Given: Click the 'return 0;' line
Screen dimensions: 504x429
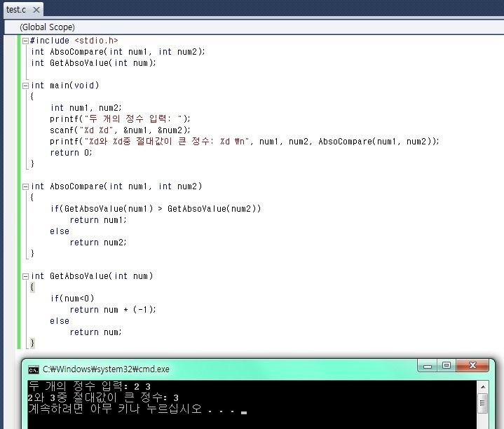Looking at the screenshot, I should pyautogui.click(x=71, y=153).
